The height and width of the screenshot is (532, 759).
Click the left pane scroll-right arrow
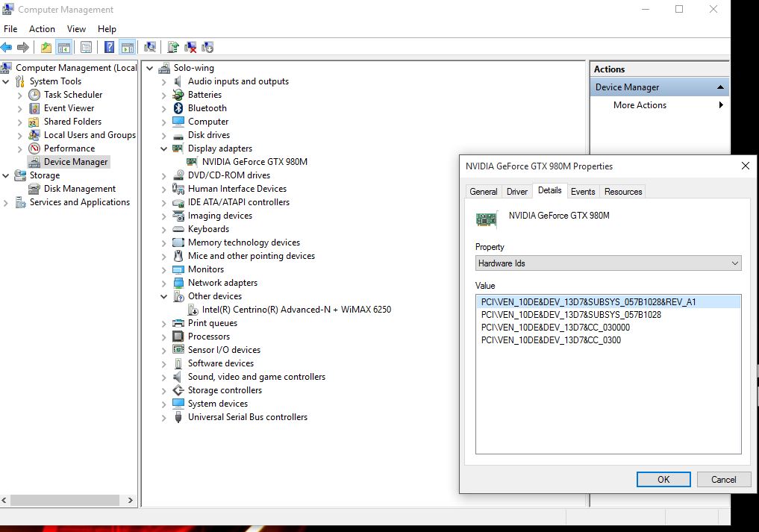pos(130,500)
